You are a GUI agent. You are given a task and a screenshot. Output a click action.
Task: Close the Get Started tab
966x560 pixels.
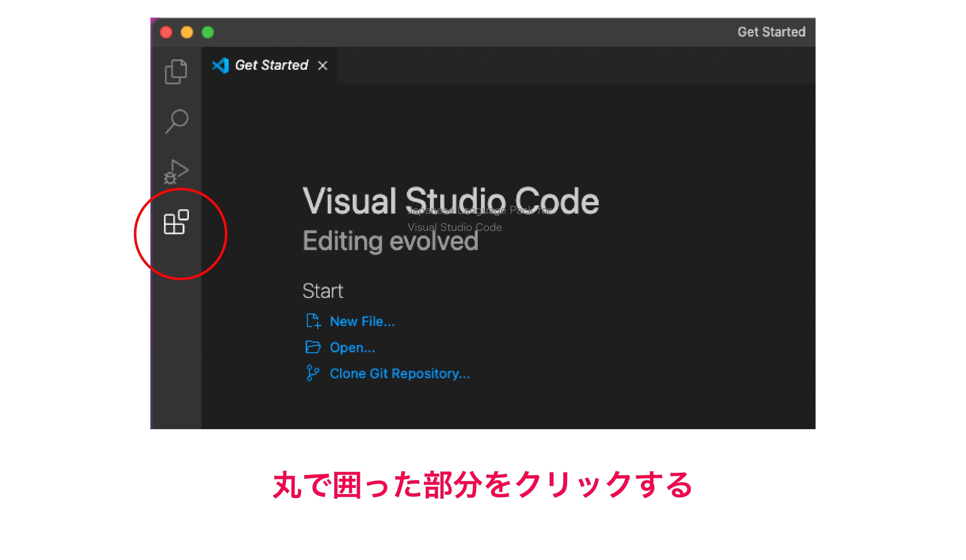click(x=323, y=66)
